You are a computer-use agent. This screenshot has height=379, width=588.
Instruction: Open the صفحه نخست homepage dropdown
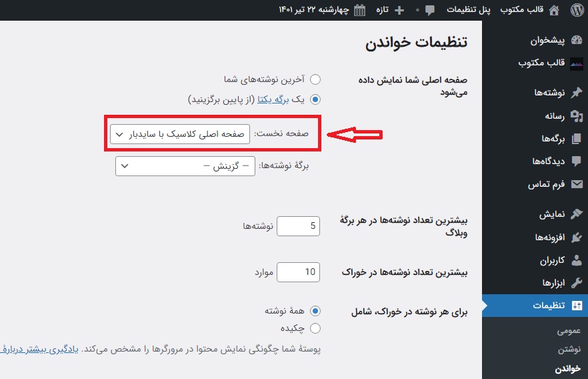coord(180,134)
